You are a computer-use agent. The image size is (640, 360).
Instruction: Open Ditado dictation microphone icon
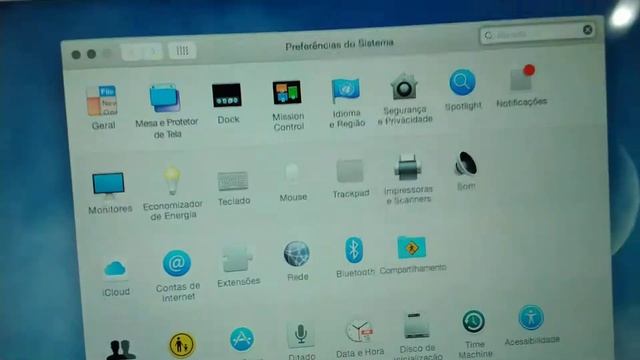(x=301, y=335)
